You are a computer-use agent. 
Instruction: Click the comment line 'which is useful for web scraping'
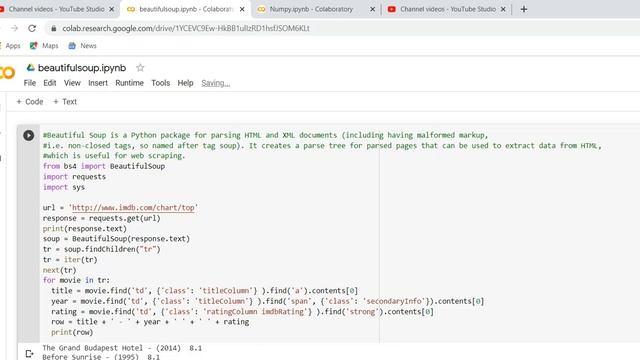coord(114,156)
